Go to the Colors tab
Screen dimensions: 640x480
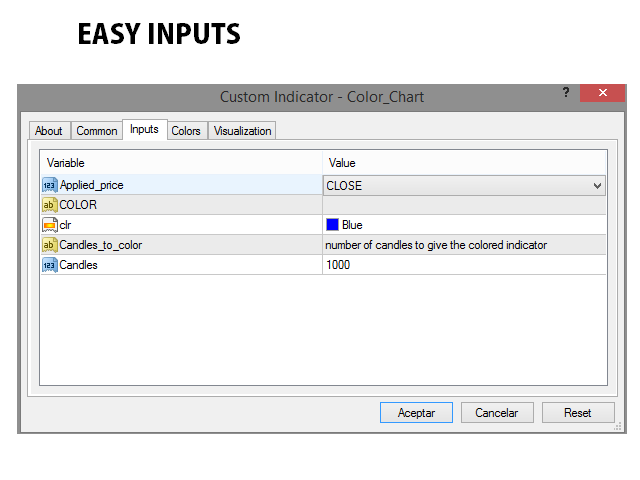(x=186, y=131)
